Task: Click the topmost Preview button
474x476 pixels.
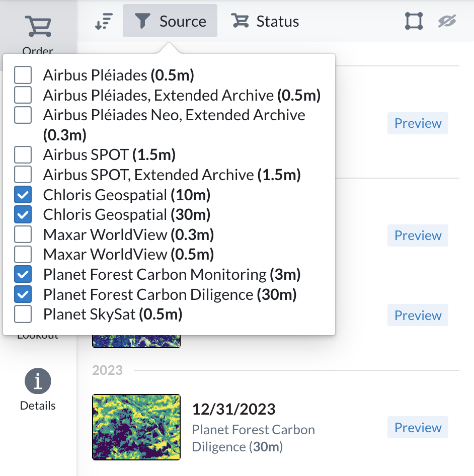Action: (418, 123)
